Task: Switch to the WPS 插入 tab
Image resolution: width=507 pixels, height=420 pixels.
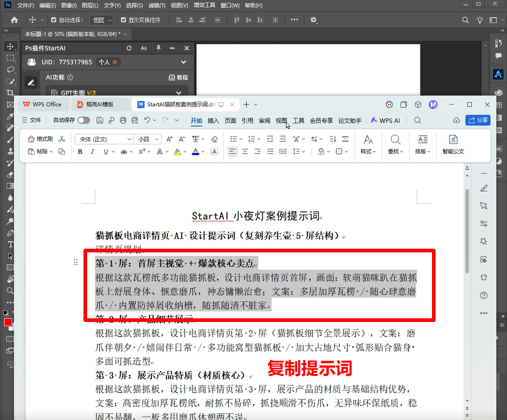Action: point(213,120)
